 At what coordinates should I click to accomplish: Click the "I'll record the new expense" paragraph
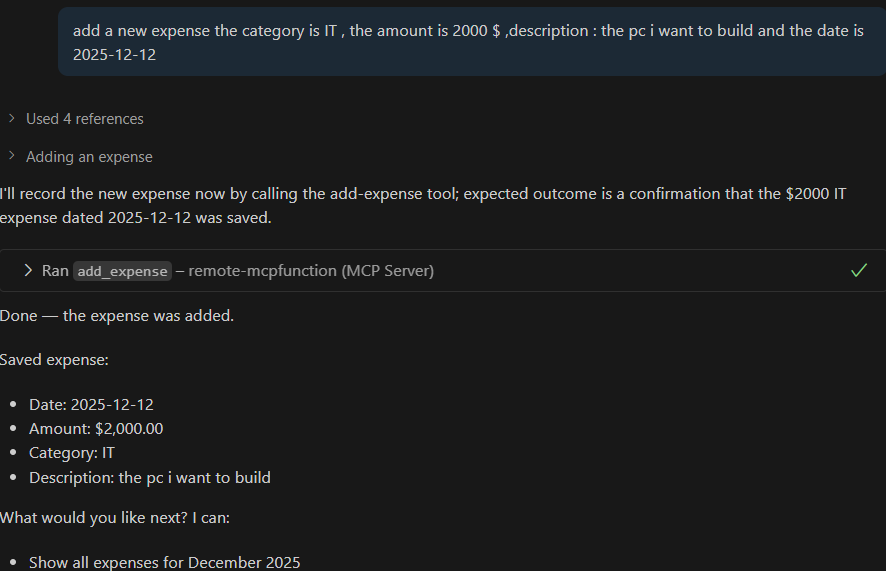point(420,205)
